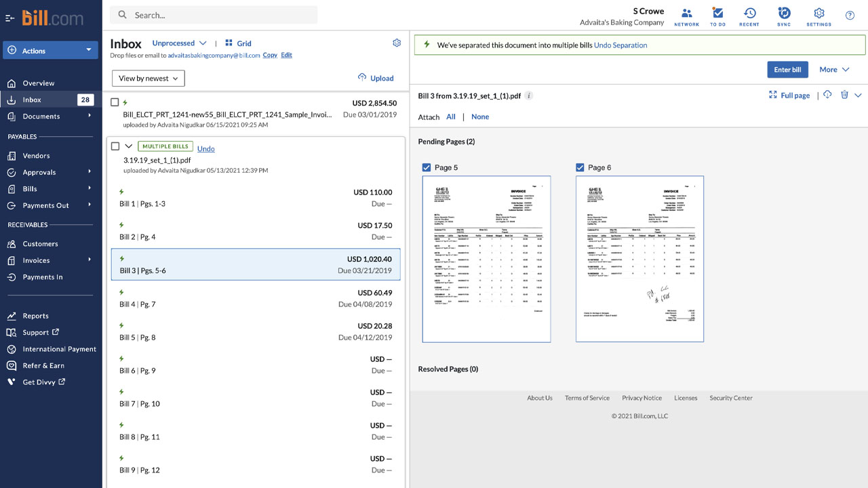Viewport: 868px width, 488px height.
Task: Open Refer & Earn in sidebar
Action: click(x=43, y=365)
